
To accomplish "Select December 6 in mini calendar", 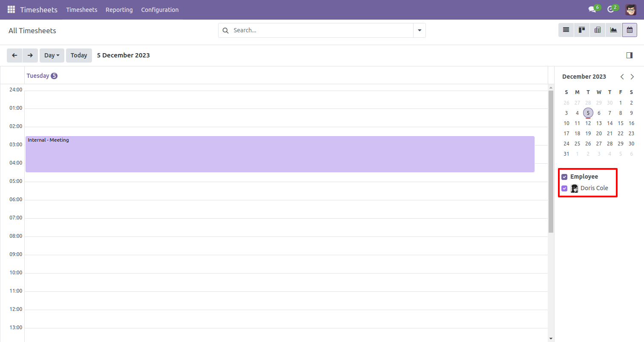I will (599, 113).
